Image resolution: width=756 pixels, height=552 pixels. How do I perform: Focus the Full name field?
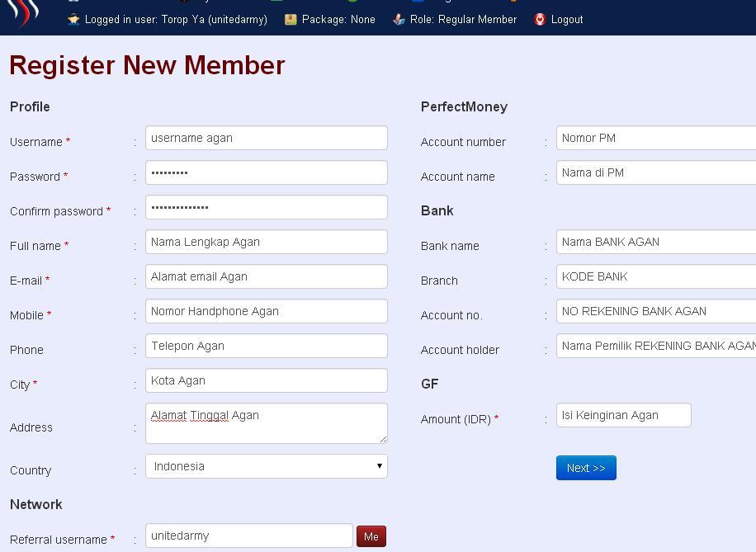266,242
